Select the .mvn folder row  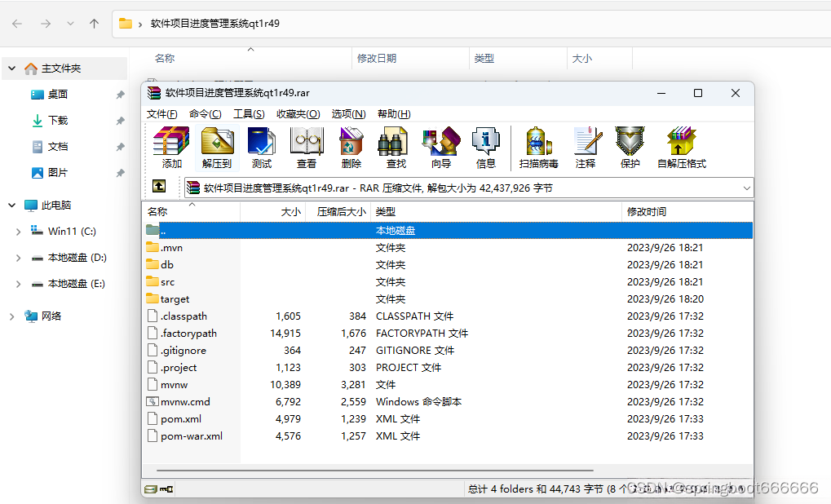(x=448, y=247)
